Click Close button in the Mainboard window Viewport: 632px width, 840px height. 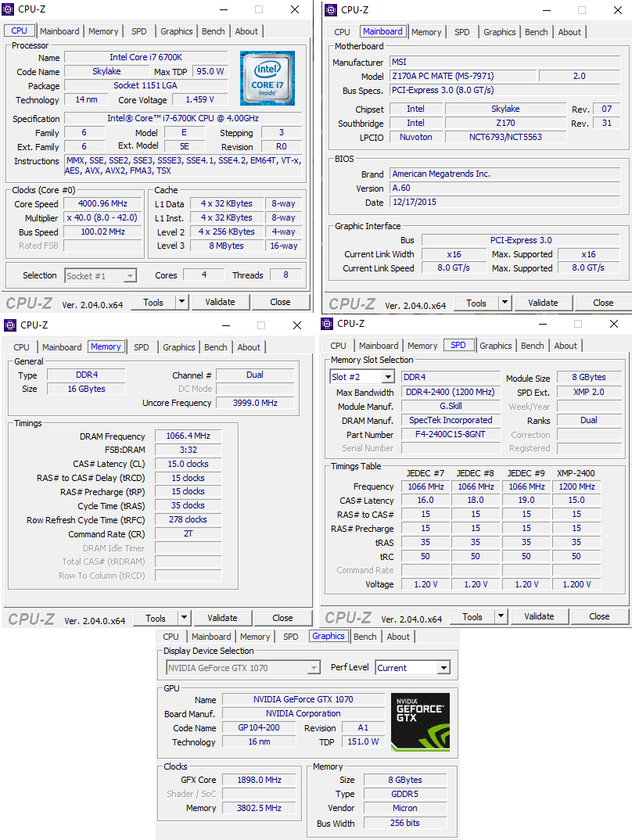point(603,303)
